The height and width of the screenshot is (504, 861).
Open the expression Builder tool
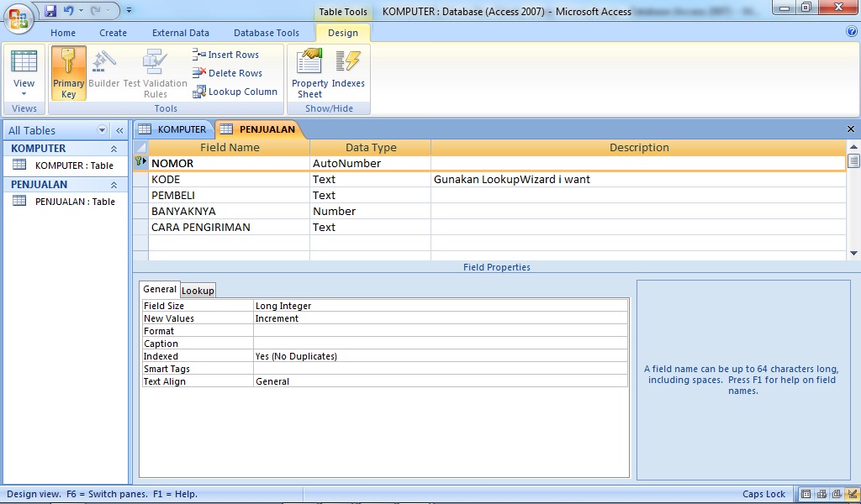tap(103, 72)
